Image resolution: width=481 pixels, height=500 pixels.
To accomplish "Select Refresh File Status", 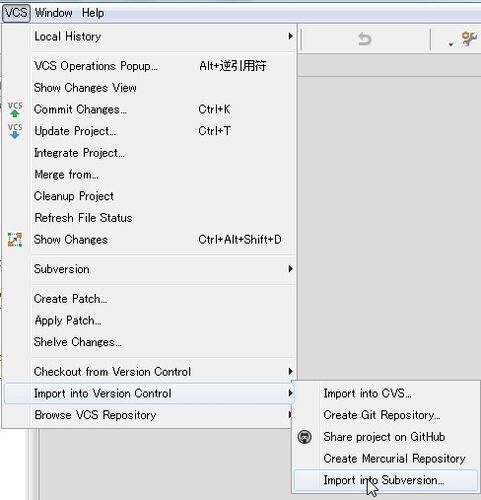I will coord(150,218).
